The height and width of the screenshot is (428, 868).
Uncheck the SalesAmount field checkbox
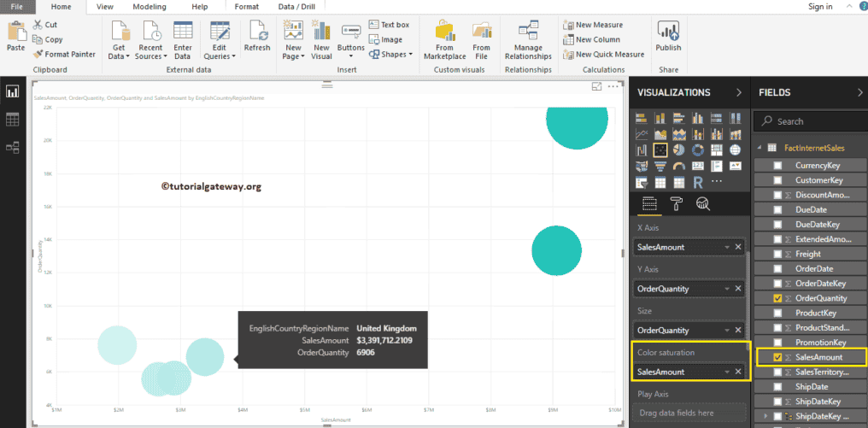[777, 357]
